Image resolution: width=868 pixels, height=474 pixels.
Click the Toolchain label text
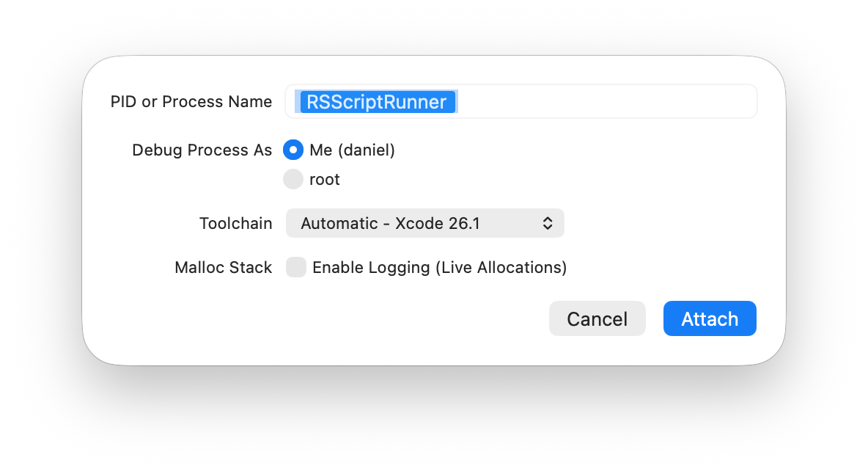pos(235,223)
